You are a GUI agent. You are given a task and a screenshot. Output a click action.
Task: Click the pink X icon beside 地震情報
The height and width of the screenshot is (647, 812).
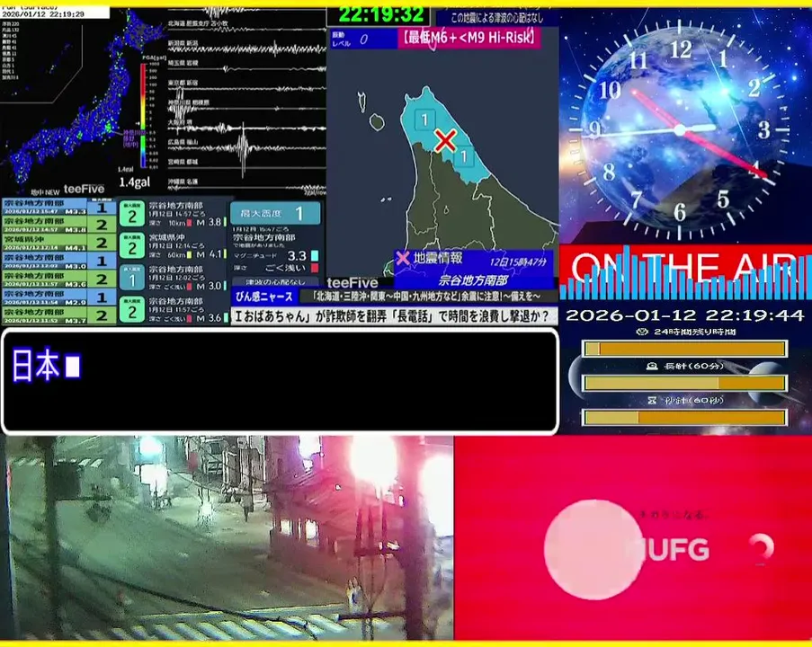click(402, 258)
